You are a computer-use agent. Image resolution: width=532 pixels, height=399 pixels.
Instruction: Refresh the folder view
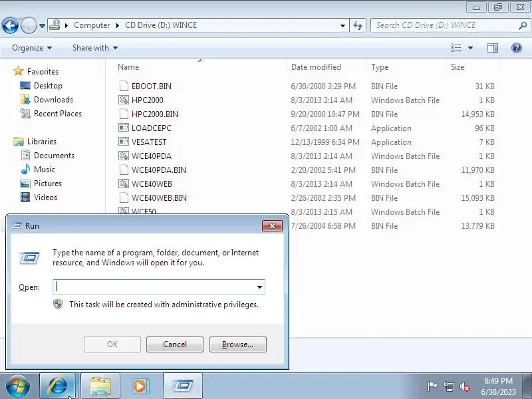coord(358,25)
